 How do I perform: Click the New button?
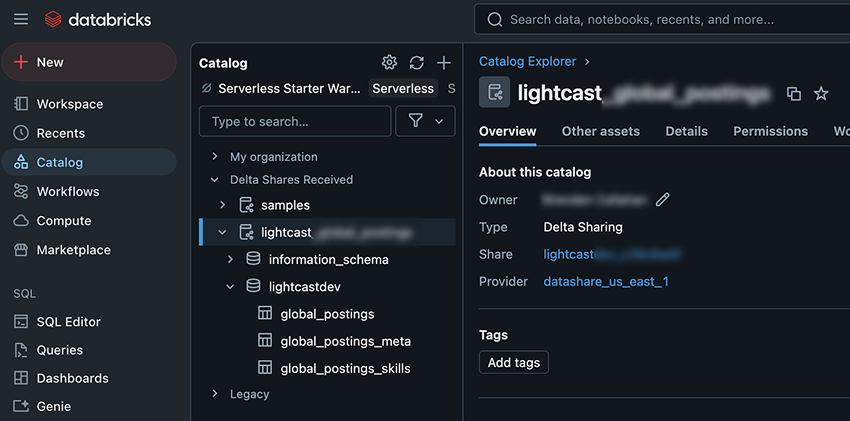(x=89, y=62)
